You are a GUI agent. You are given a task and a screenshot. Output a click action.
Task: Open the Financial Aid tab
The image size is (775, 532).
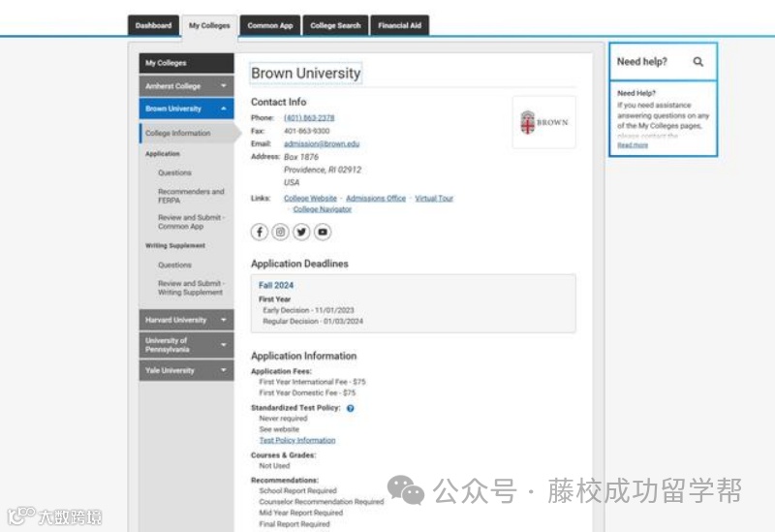click(x=400, y=26)
